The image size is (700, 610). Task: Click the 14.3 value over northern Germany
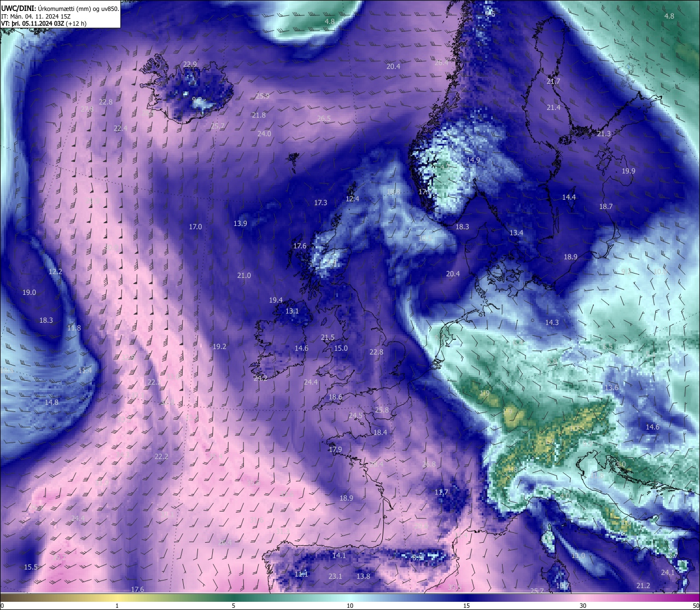[x=552, y=322]
